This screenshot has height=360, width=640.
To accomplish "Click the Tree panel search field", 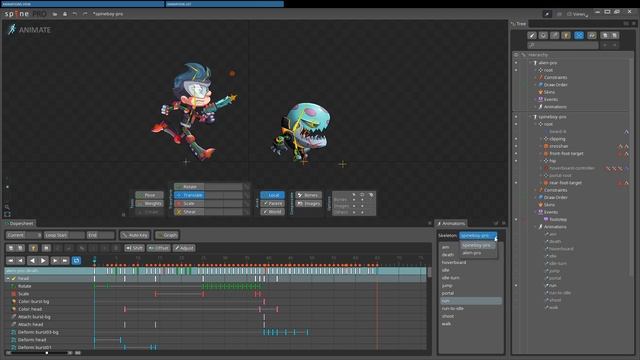I will pyautogui.click(x=563, y=45).
